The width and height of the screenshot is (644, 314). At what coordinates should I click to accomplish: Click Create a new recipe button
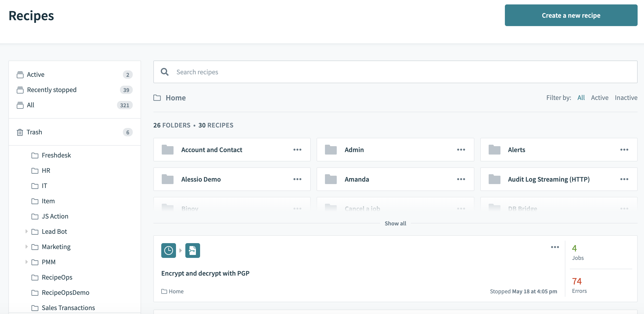point(571,15)
